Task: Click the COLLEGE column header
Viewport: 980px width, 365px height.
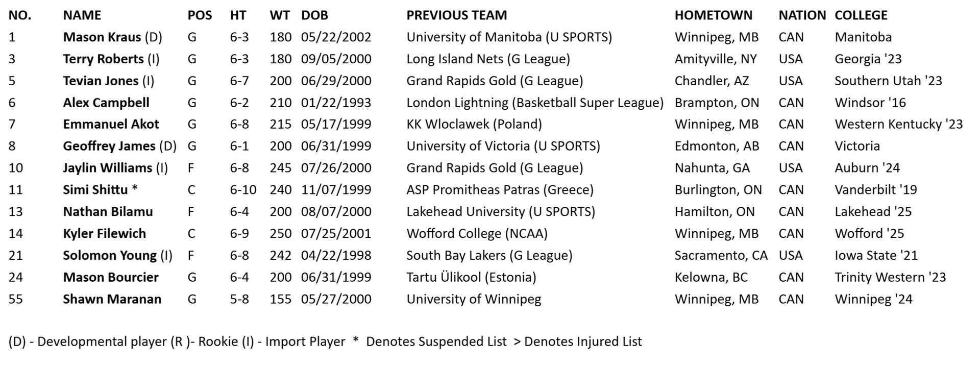Action: coord(861,15)
